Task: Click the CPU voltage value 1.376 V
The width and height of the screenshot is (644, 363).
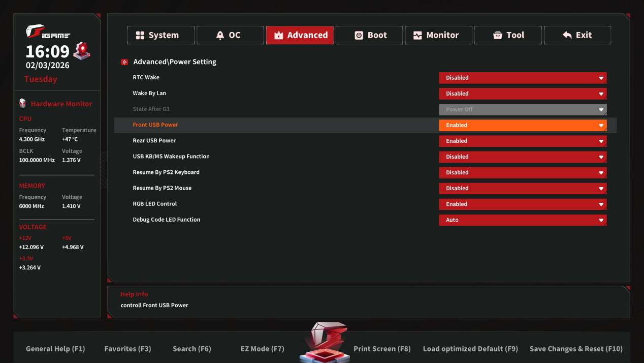Action: coord(71,160)
